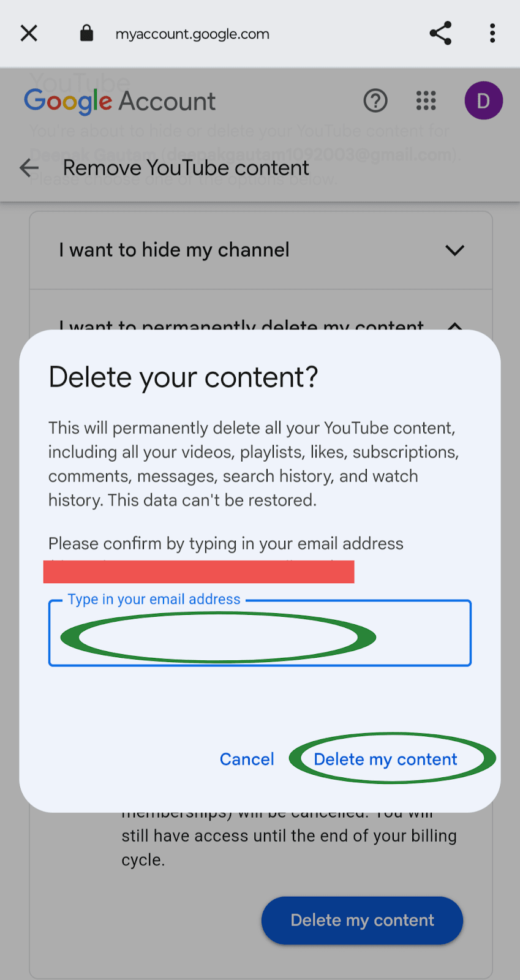Cancel the Delete your content dialog
Image resolution: width=520 pixels, height=980 pixels.
247,759
